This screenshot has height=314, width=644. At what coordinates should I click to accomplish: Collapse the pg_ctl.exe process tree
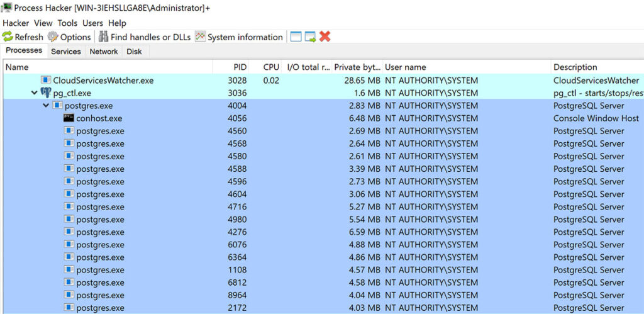click(34, 93)
